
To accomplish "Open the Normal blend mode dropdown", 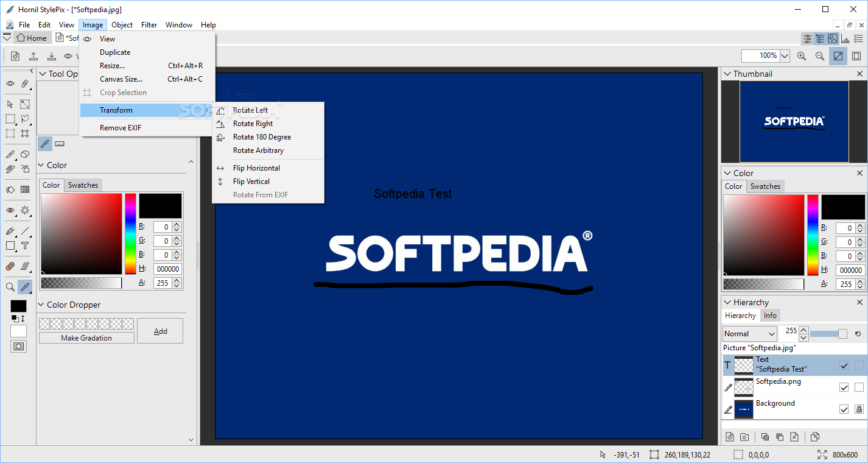I will 750,334.
